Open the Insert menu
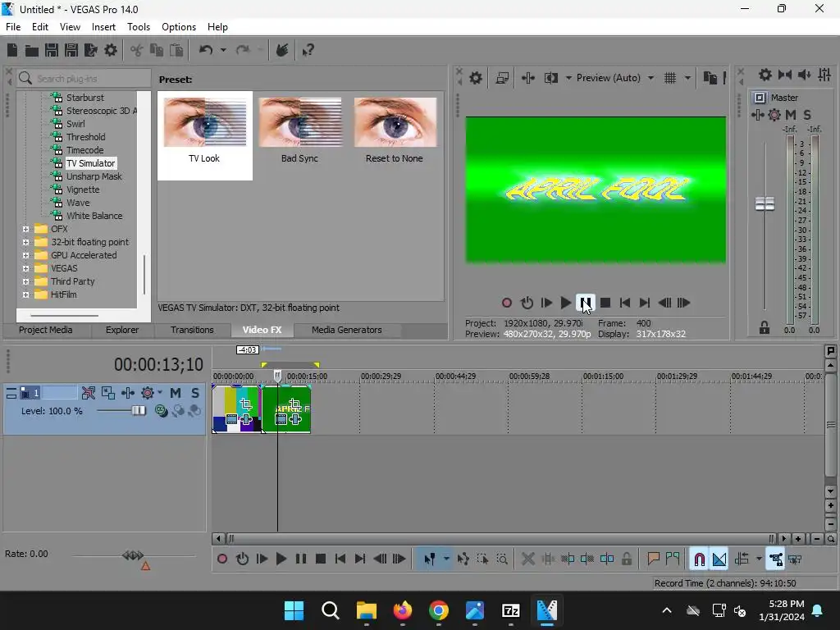Viewport: 840px width, 630px height. point(103,27)
